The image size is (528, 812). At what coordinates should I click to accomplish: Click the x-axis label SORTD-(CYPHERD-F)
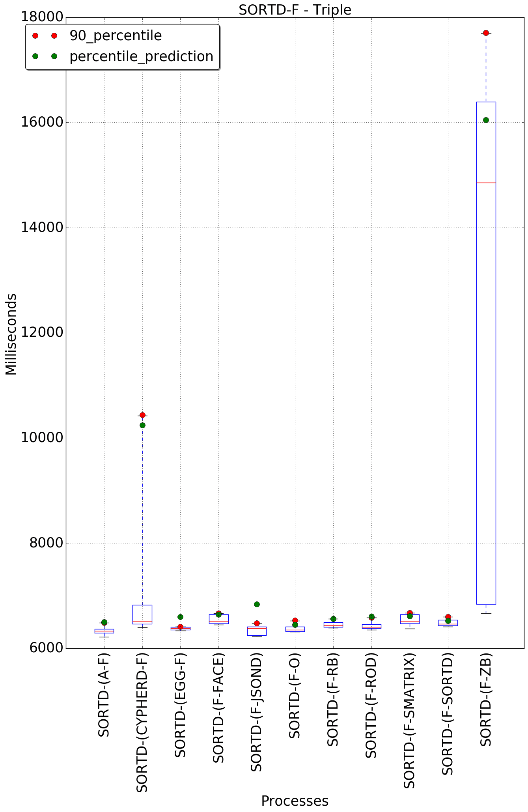point(142,722)
